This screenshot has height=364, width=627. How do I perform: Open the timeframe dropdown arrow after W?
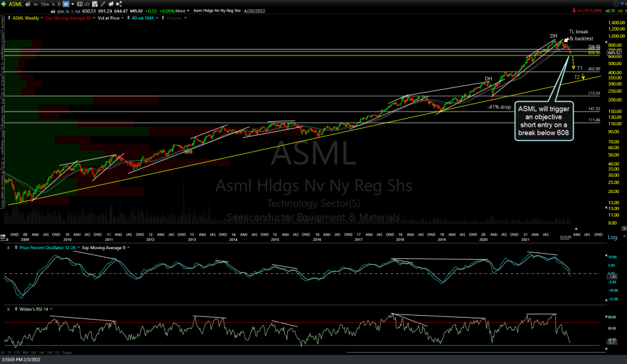pos(72,4)
